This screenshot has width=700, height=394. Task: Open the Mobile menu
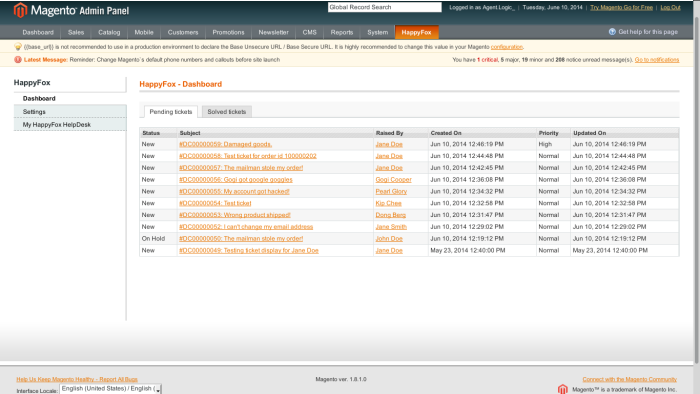(x=144, y=32)
